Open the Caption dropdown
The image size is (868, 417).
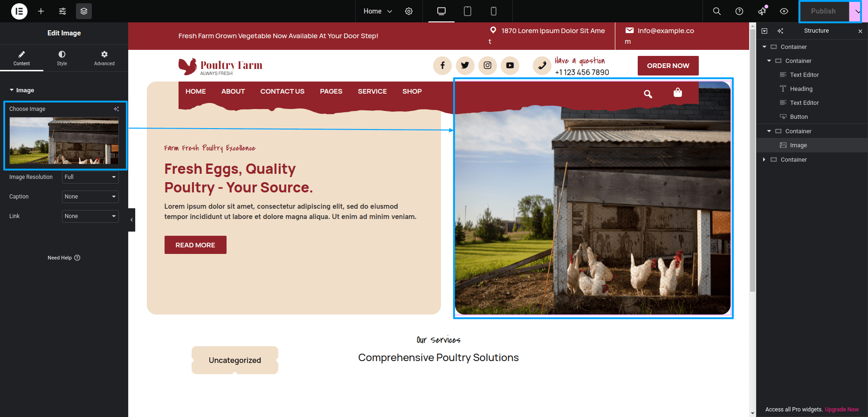90,197
